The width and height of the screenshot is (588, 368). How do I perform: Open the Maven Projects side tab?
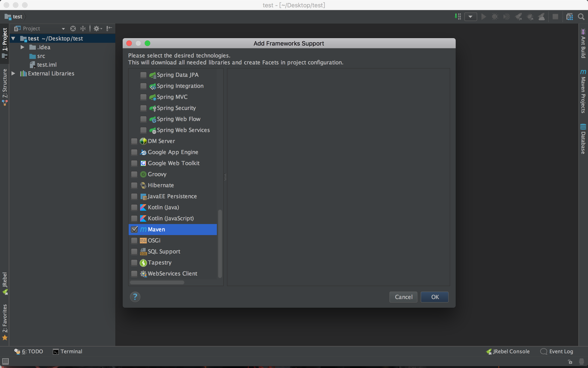pyautogui.click(x=583, y=92)
